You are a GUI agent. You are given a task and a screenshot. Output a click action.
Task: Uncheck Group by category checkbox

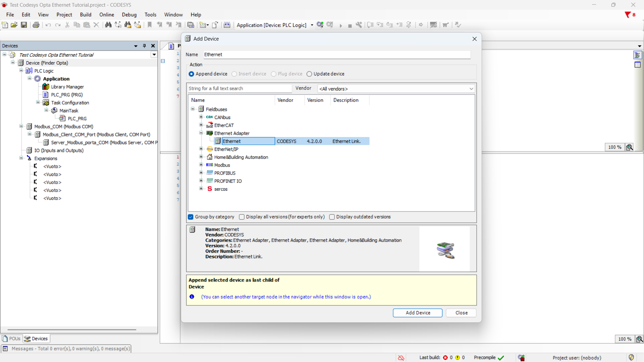pos(191,217)
